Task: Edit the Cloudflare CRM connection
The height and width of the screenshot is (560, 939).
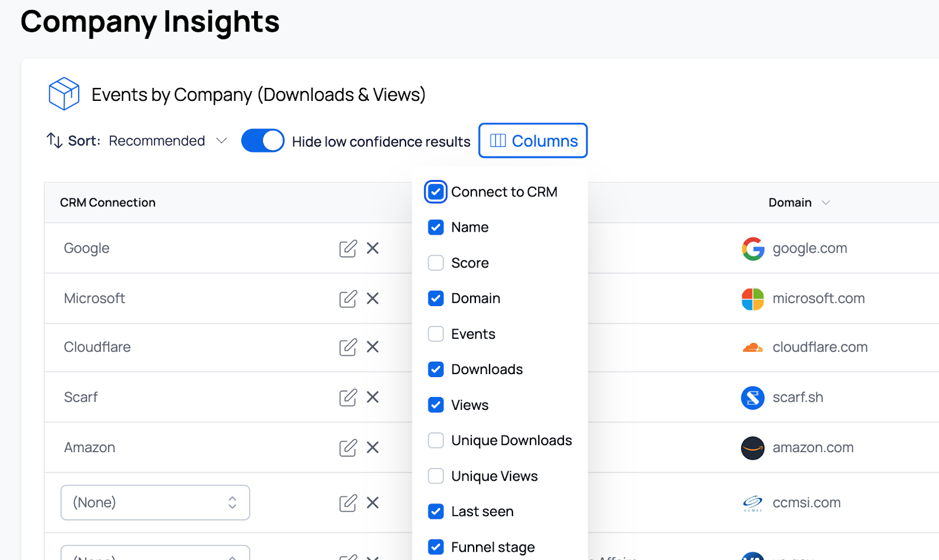Action: tap(347, 347)
